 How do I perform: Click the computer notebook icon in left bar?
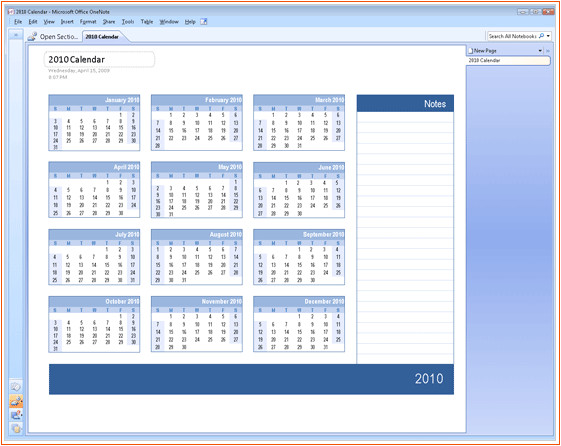[x=16, y=415]
